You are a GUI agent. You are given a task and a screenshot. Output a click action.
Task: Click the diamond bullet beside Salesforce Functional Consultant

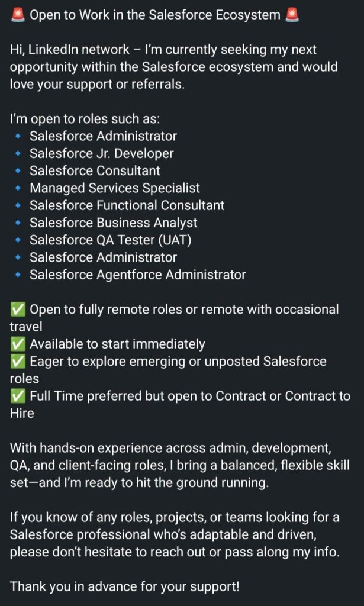(x=18, y=205)
